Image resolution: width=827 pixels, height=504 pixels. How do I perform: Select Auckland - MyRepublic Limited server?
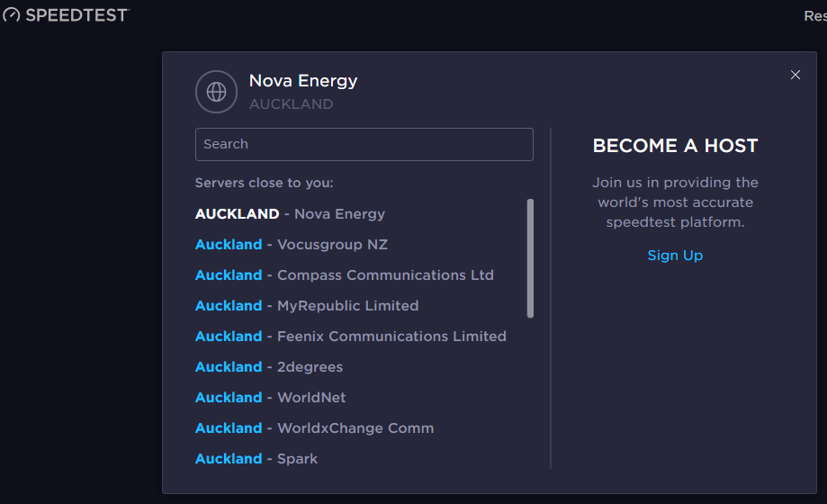[x=307, y=306]
